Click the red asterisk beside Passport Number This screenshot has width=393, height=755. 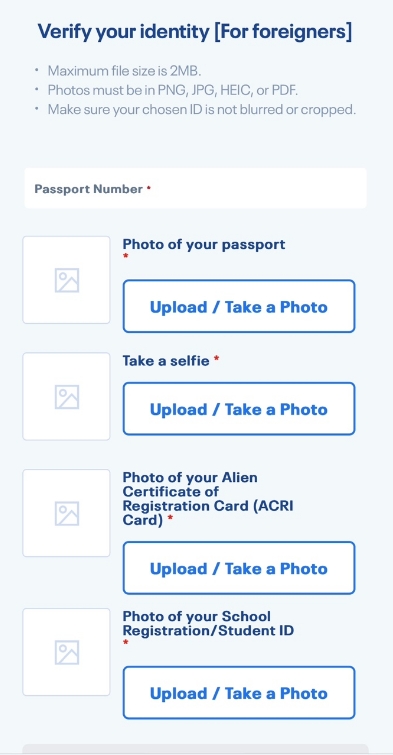149,187
